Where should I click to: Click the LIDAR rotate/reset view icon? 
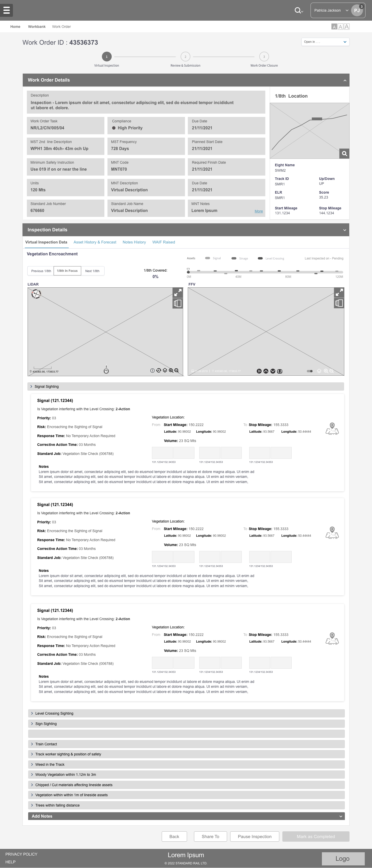(x=159, y=371)
